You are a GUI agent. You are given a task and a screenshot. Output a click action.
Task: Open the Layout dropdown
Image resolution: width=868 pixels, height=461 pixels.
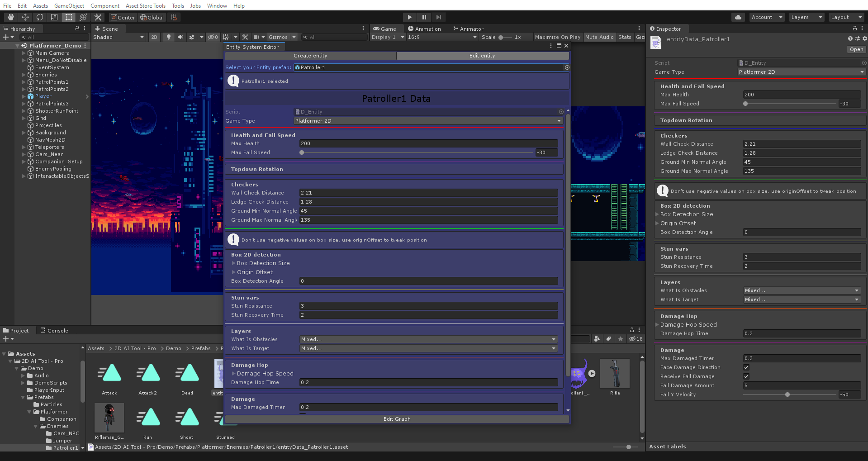click(x=846, y=17)
